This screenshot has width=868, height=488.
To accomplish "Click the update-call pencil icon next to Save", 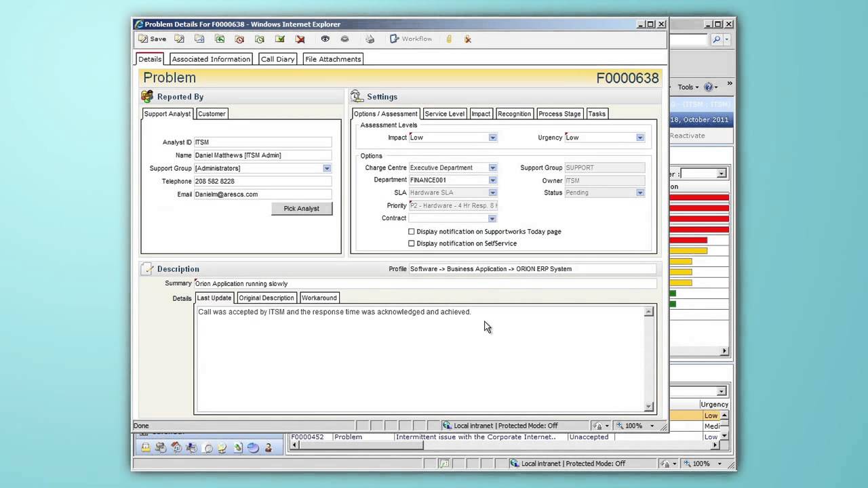I will (x=179, y=39).
